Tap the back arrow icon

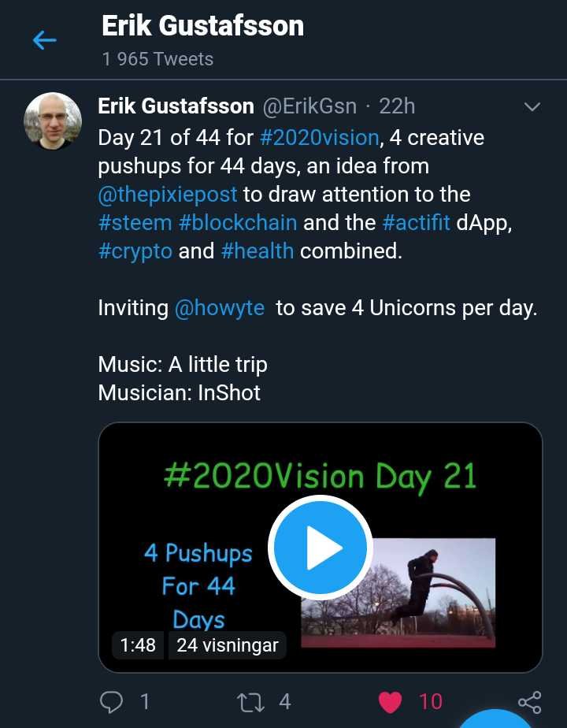click(45, 40)
